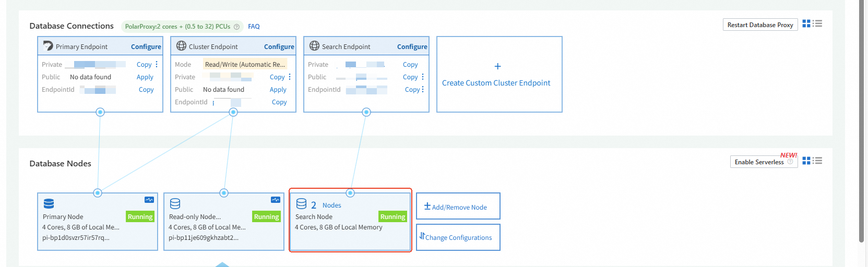Select connector dot under Cluster Endpoint card
This screenshot has height=267, width=868.
(x=233, y=112)
